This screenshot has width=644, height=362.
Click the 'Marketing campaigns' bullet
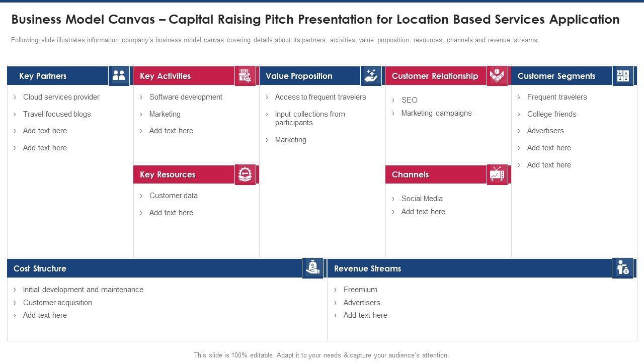click(436, 113)
